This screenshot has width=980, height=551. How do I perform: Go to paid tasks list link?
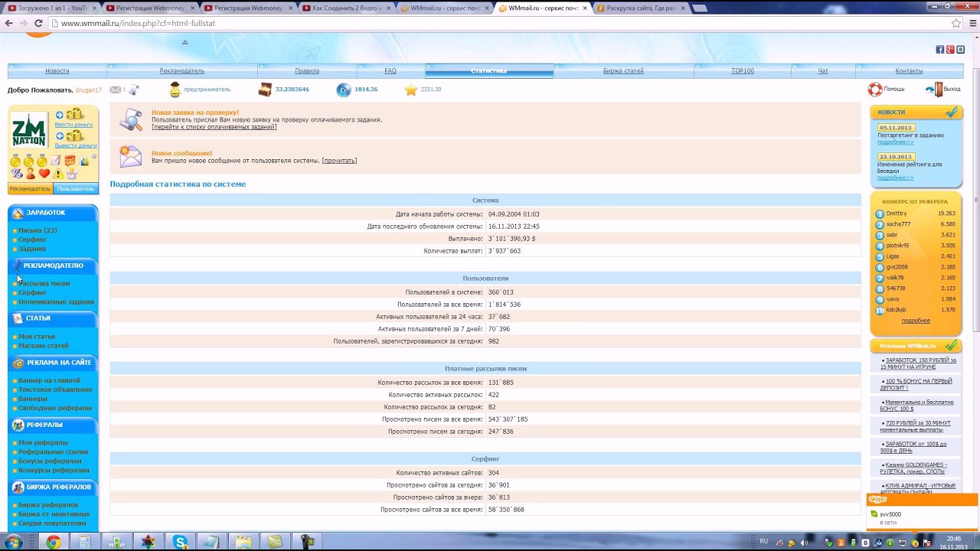tap(214, 127)
